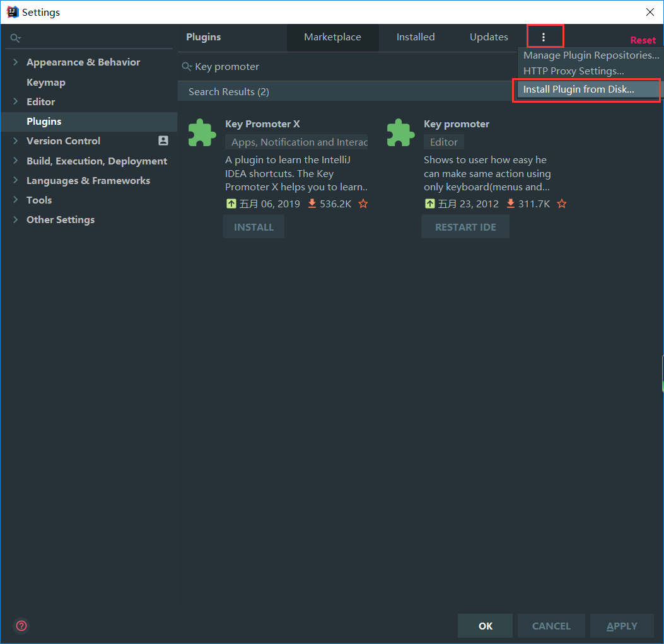Select Install Plugin from Disk option
Image resolution: width=664 pixels, height=644 pixels.
[588, 89]
